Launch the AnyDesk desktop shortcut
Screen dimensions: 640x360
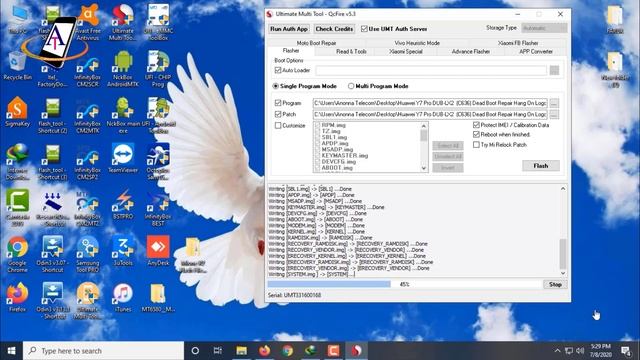point(158,251)
